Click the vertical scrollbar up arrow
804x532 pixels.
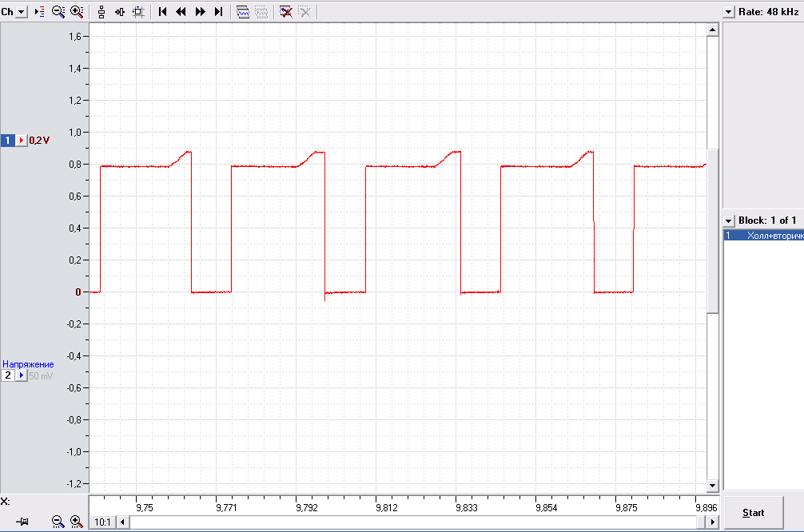click(712, 30)
